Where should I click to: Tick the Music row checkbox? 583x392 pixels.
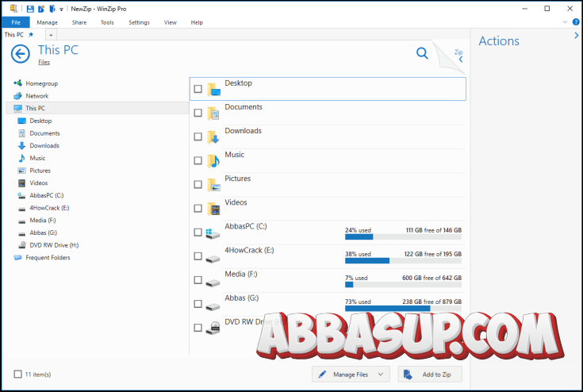[198, 160]
